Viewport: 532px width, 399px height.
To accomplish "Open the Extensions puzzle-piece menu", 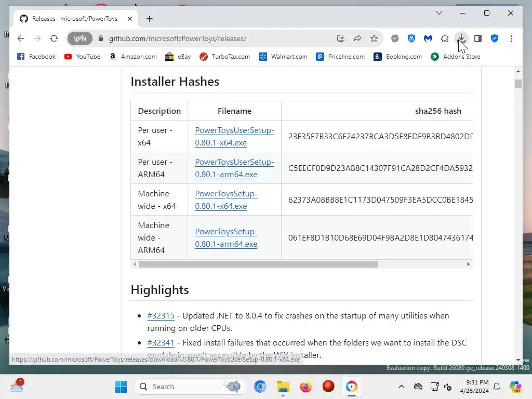I will [445, 38].
